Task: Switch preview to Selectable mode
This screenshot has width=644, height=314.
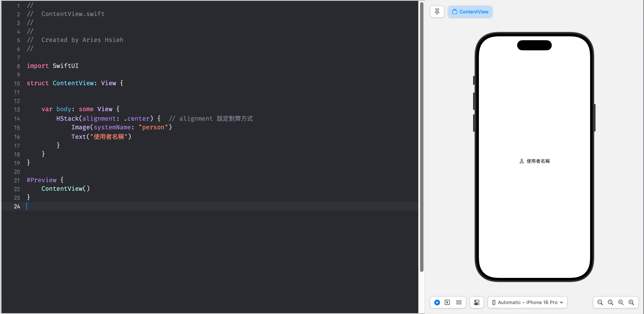Action: pos(448,302)
